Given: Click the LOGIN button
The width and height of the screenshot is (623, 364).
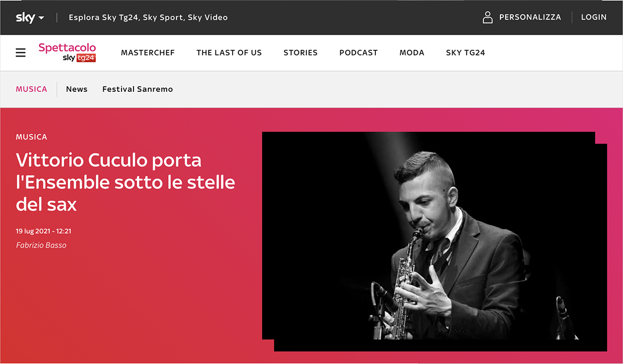Looking at the screenshot, I should coord(594,17).
